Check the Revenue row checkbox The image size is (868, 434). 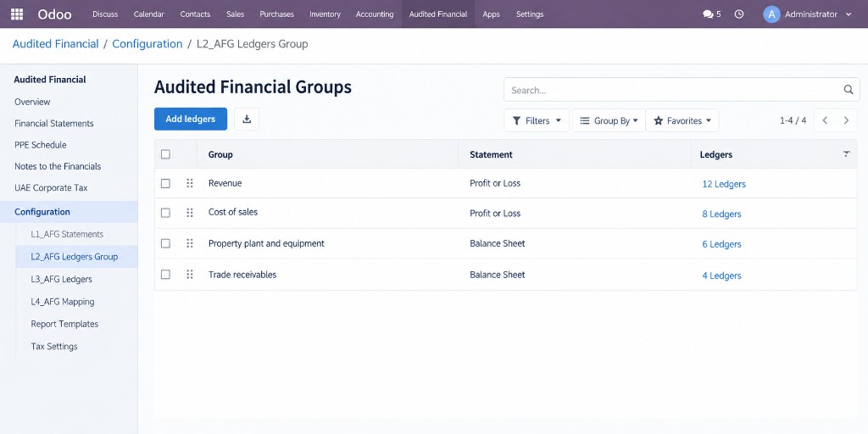click(x=165, y=183)
